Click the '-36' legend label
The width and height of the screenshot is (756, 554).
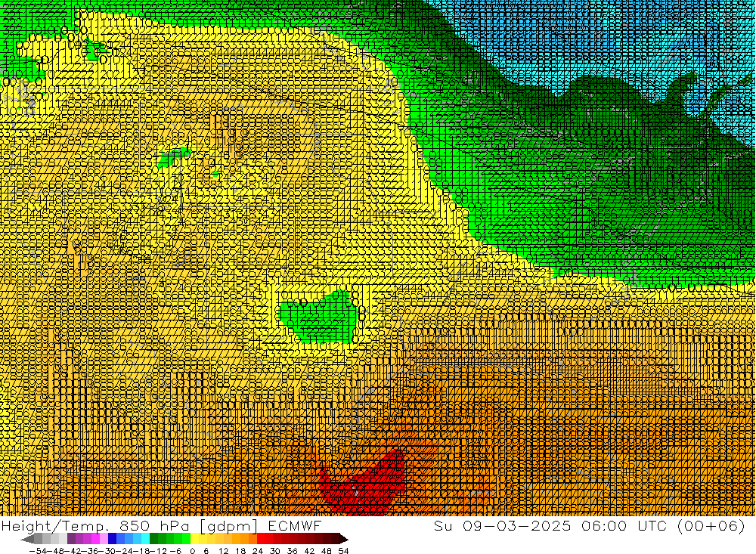pos(90,551)
